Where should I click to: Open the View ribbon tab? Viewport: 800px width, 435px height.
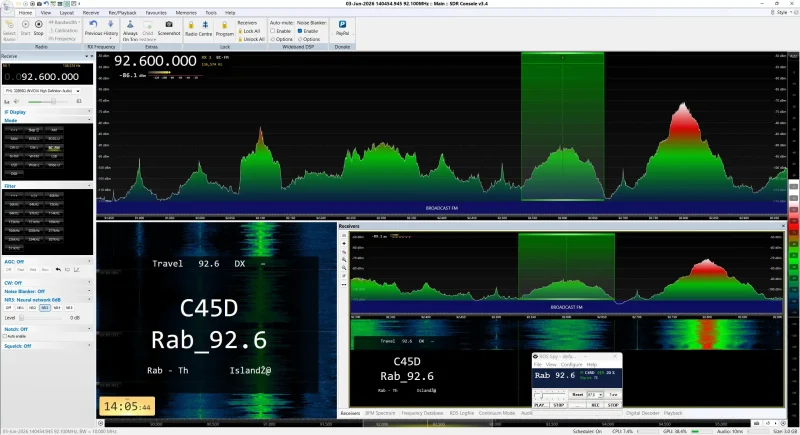coord(45,13)
